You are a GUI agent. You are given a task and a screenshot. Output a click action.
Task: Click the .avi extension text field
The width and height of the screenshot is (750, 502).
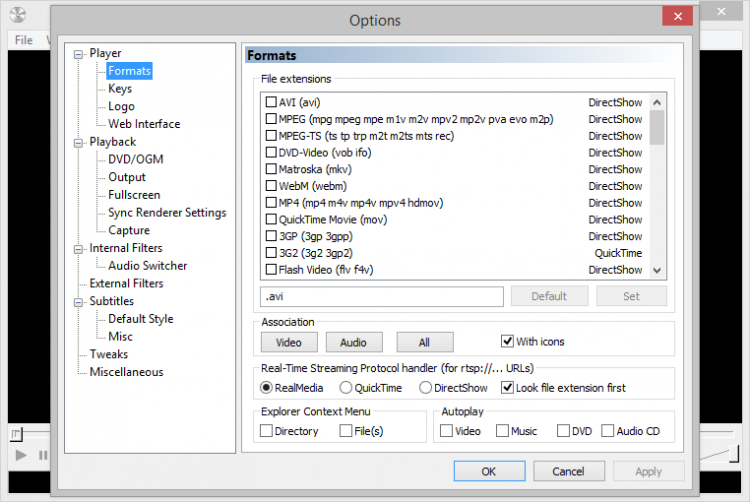tap(380, 296)
